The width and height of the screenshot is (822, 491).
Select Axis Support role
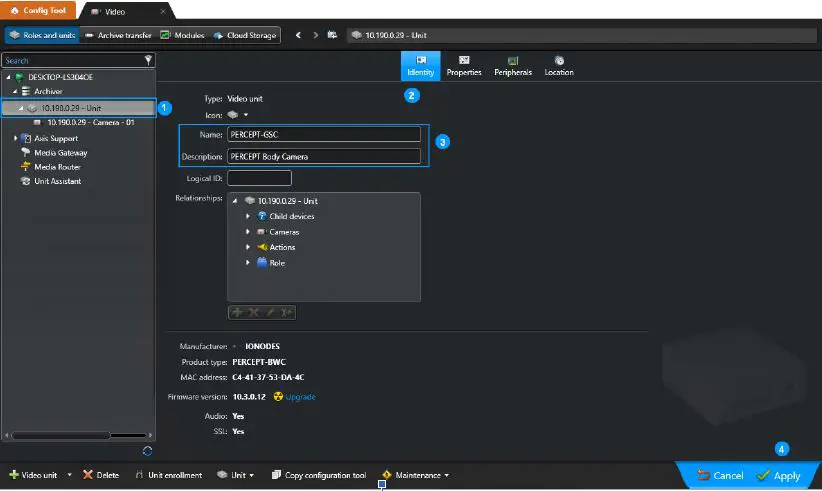point(56,138)
